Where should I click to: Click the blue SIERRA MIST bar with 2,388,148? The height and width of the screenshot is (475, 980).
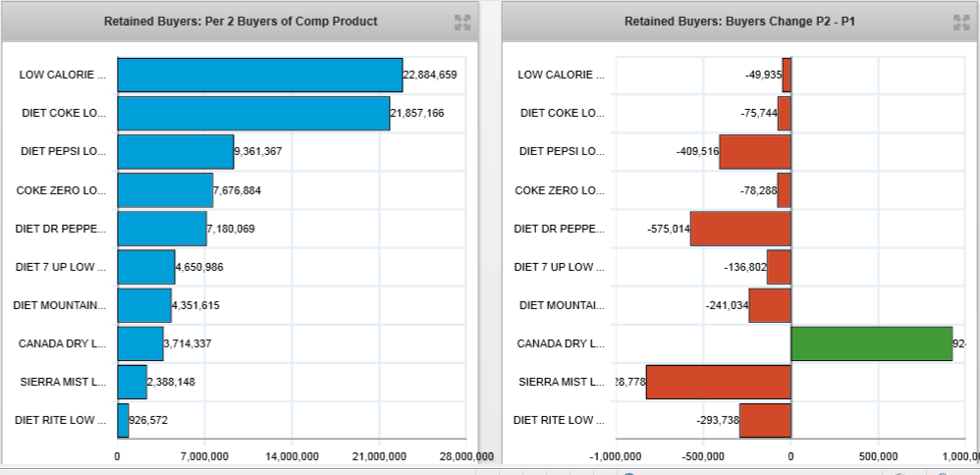132,382
